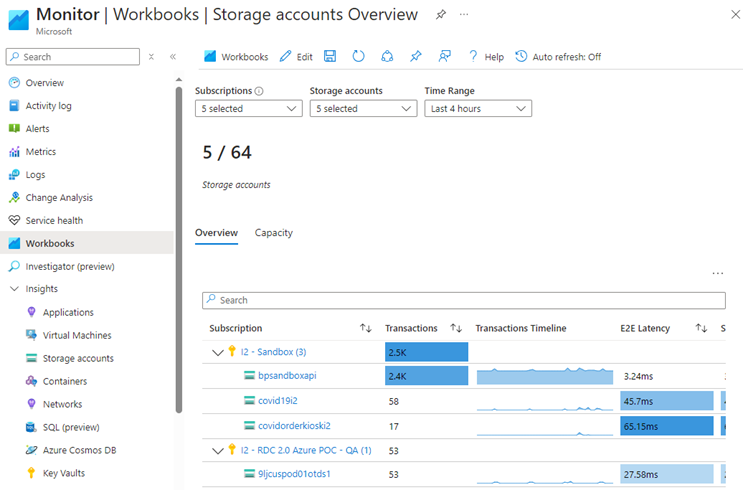The height and width of the screenshot is (490, 743).
Task: Open the Subscriptions dropdown
Action: pyautogui.click(x=249, y=109)
